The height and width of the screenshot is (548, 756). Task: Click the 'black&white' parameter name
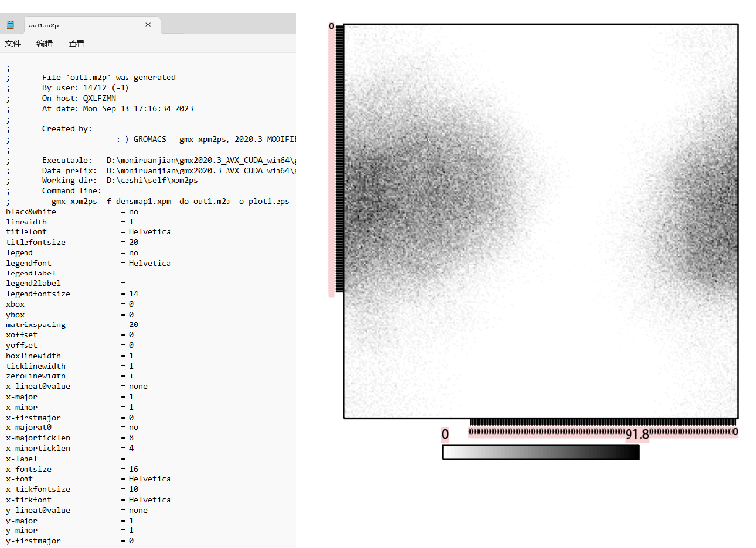[x=30, y=212]
